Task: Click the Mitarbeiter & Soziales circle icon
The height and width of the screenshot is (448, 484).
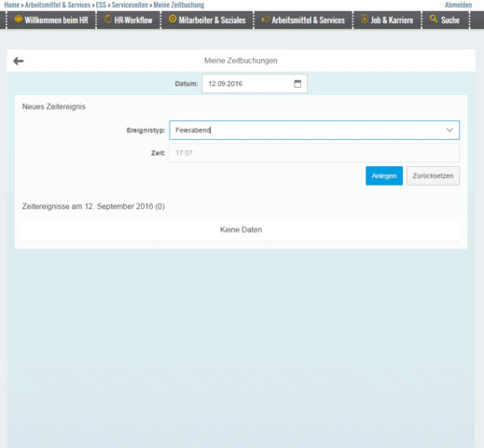Action: pyautogui.click(x=173, y=19)
